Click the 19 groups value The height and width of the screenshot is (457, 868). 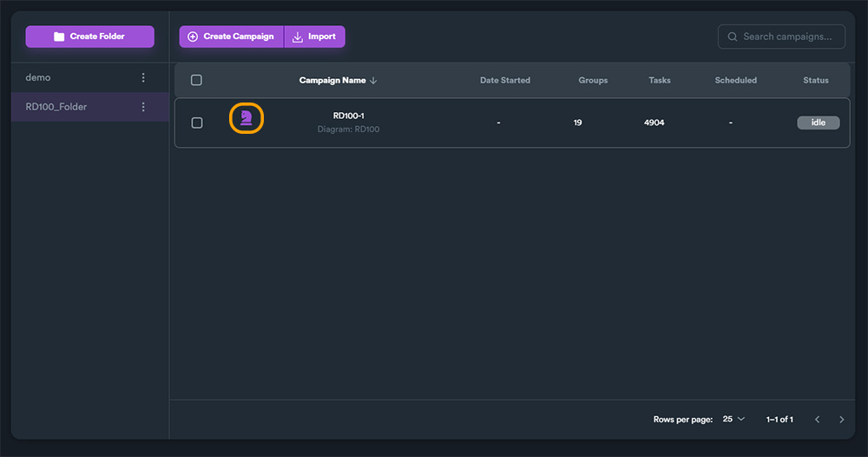click(x=577, y=123)
